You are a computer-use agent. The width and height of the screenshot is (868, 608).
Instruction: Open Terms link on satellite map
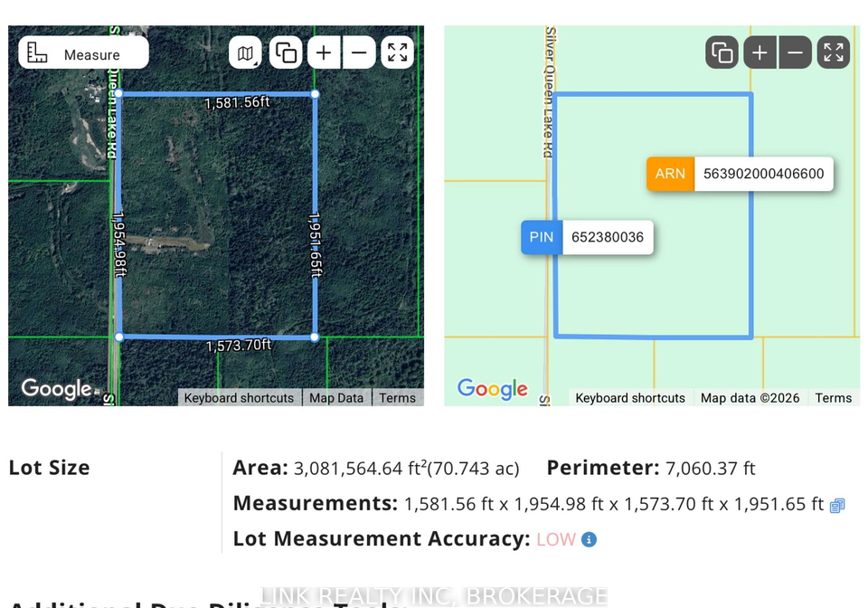[x=398, y=398]
